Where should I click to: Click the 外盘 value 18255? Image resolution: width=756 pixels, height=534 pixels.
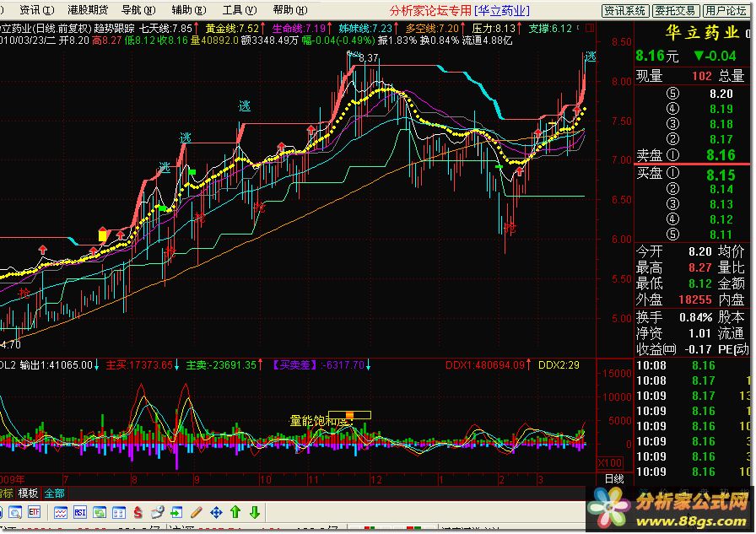click(694, 299)
